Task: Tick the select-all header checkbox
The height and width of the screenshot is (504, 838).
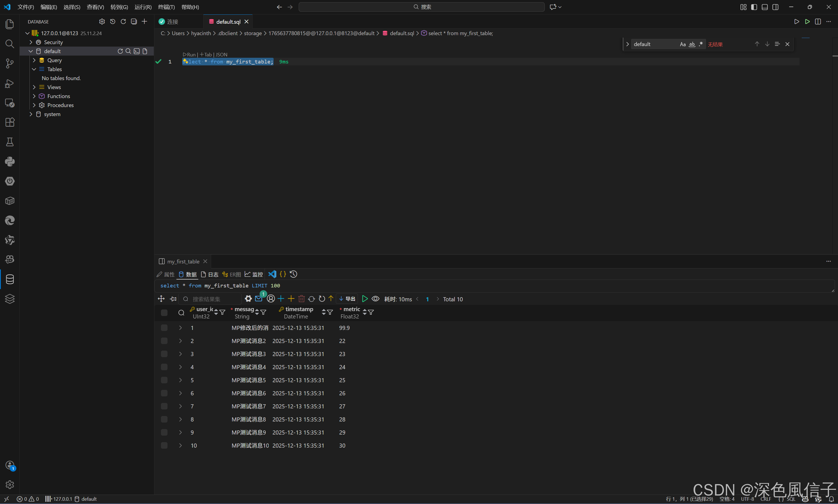Action: click(x=164, y=312)
